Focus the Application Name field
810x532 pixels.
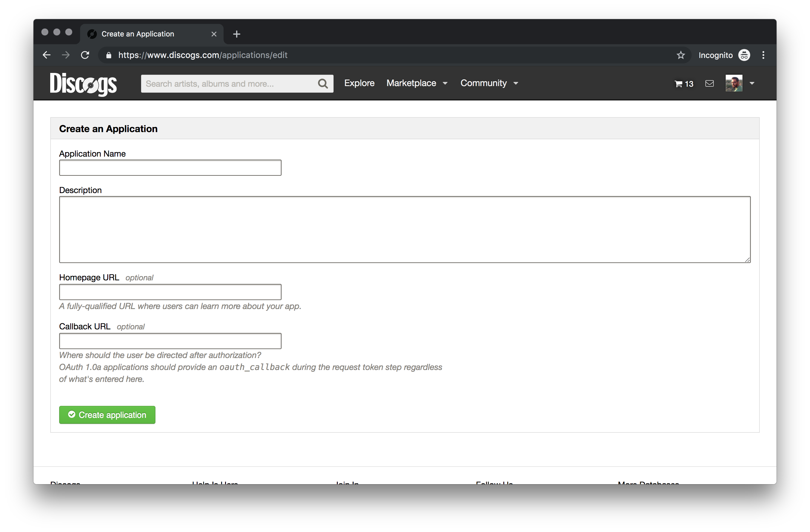170,168
